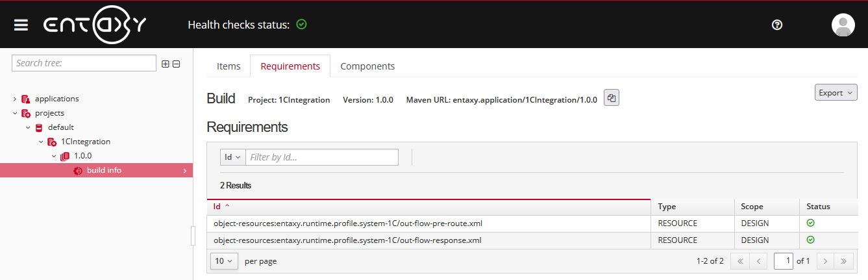Viewport: 868px width, 280px height.
Task: Sort table by Id column header
Action: click(217, 207)
